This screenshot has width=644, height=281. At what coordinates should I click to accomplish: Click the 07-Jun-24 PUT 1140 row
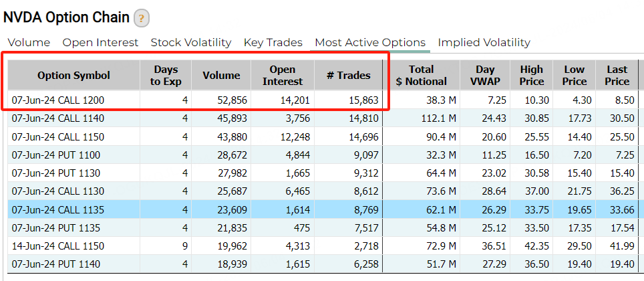323,264
